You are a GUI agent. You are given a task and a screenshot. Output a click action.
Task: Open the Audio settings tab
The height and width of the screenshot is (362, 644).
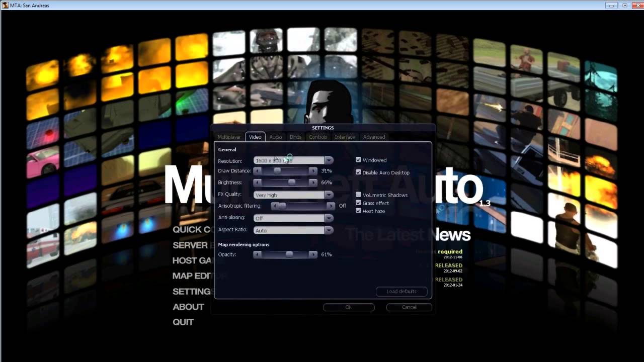[x=276, y=137]
